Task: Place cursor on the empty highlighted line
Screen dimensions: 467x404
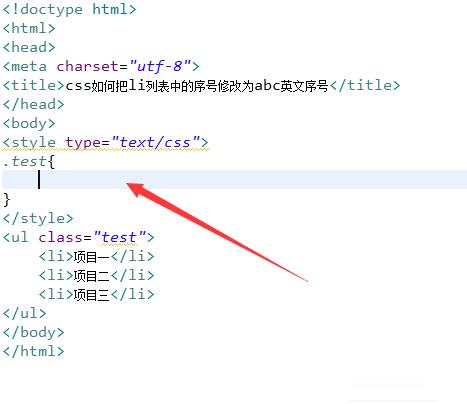Action: pos(234,179)
